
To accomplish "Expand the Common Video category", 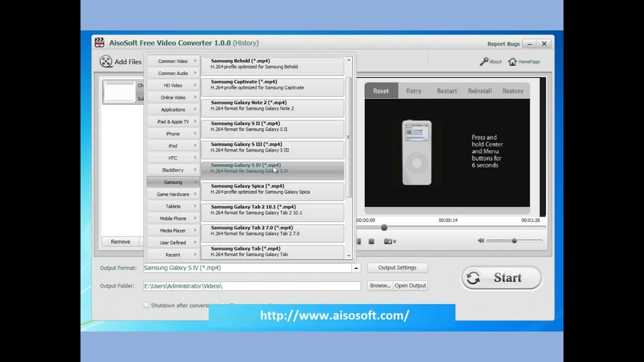I will pos(173,61).
